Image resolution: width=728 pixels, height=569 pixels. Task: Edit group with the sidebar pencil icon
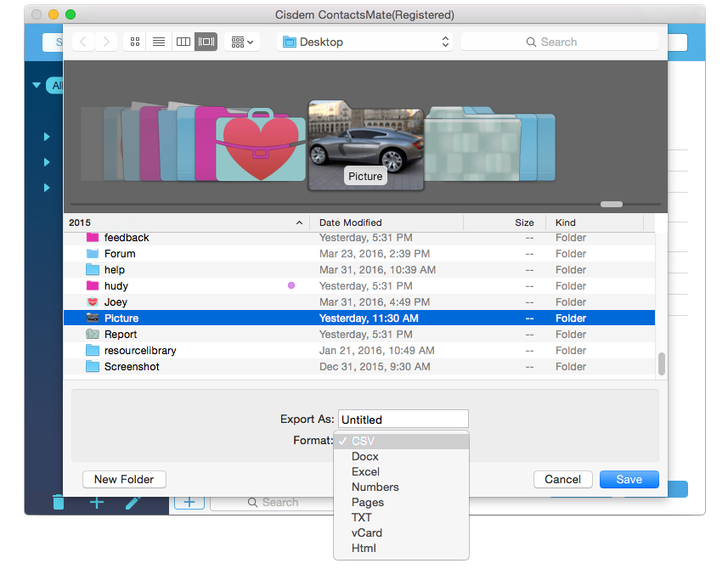(133, 503)
